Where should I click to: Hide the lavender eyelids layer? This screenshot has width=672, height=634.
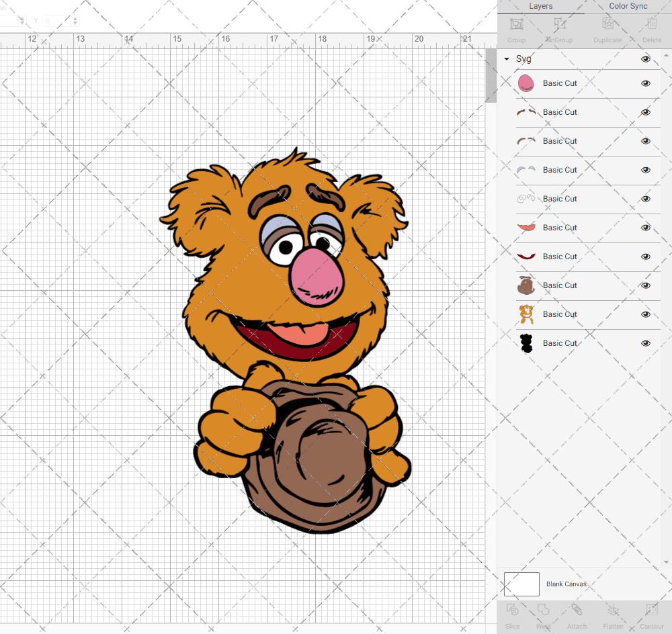[645, 170]
